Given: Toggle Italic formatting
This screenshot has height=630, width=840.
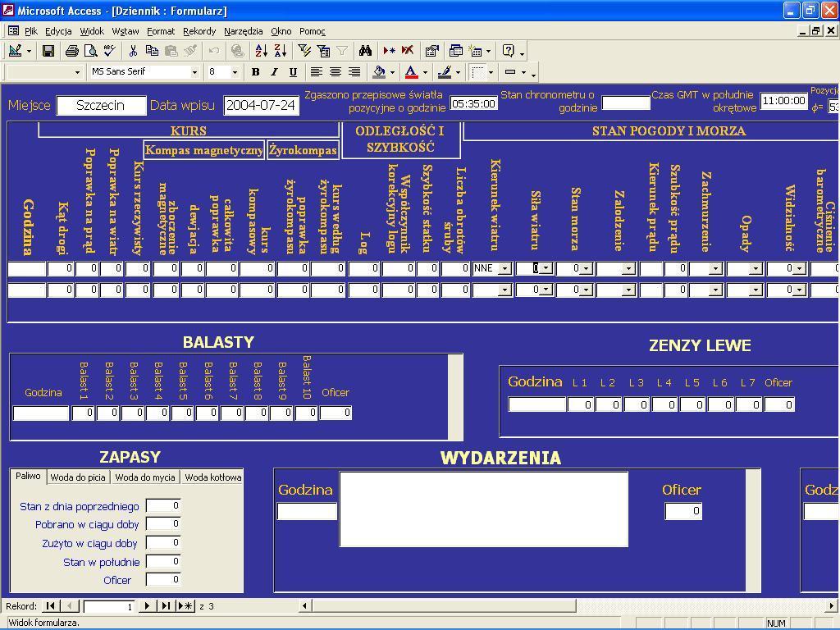Looking at the screenshot, I should tap(274, 72).
